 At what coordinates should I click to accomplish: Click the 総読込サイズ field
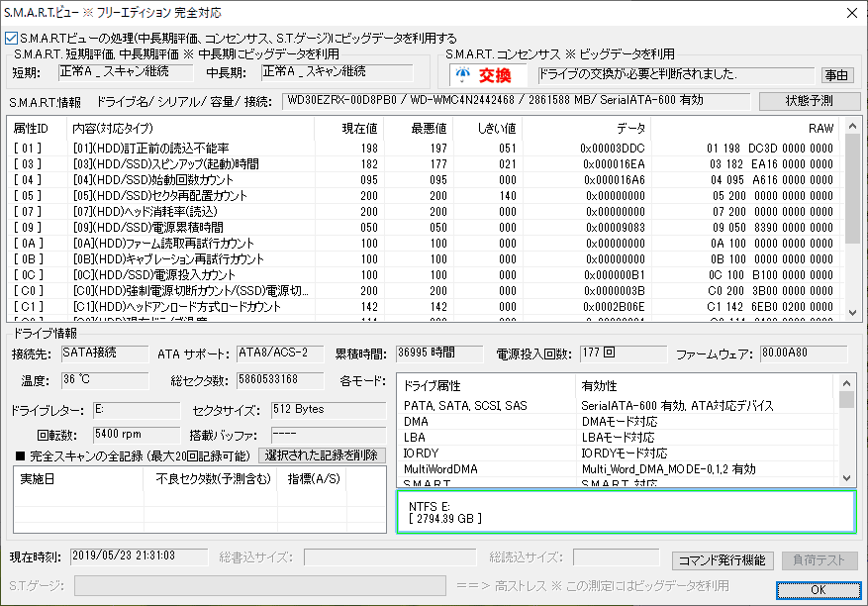pyautogui.click(x=617, y=556)
